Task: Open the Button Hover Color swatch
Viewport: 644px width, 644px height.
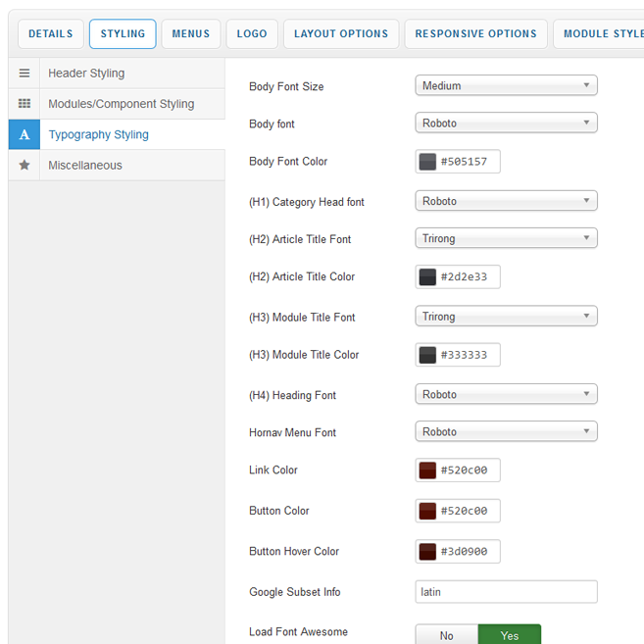Action: [x=427, y=552]
